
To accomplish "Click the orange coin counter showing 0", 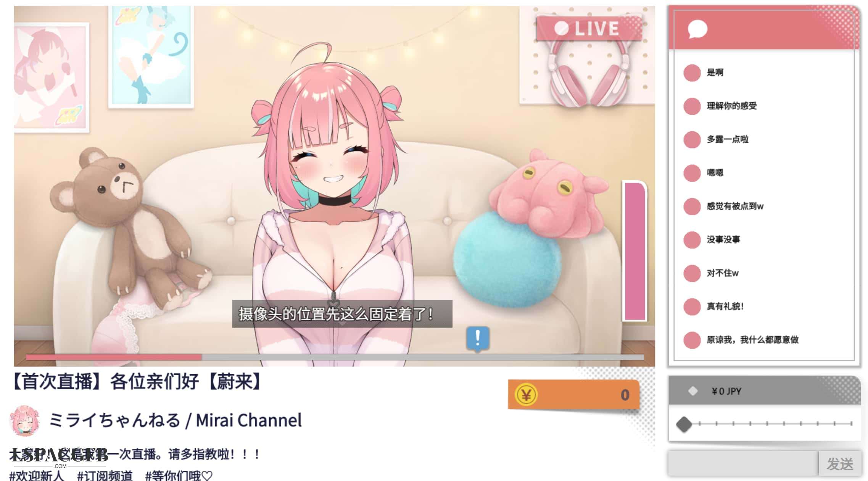I will (573, 395).
